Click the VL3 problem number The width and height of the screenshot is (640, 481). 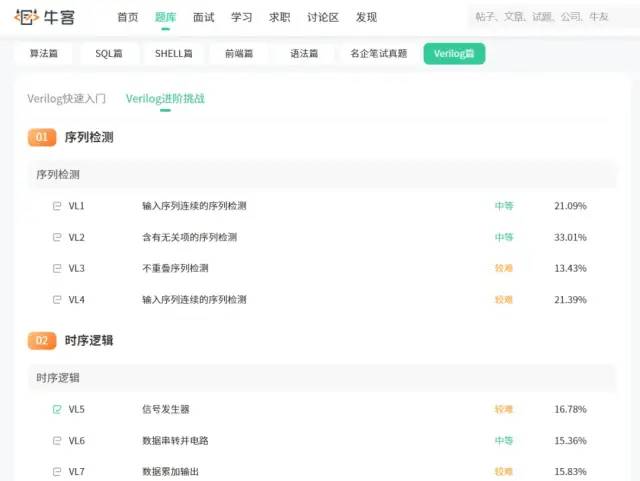[76, 268]
